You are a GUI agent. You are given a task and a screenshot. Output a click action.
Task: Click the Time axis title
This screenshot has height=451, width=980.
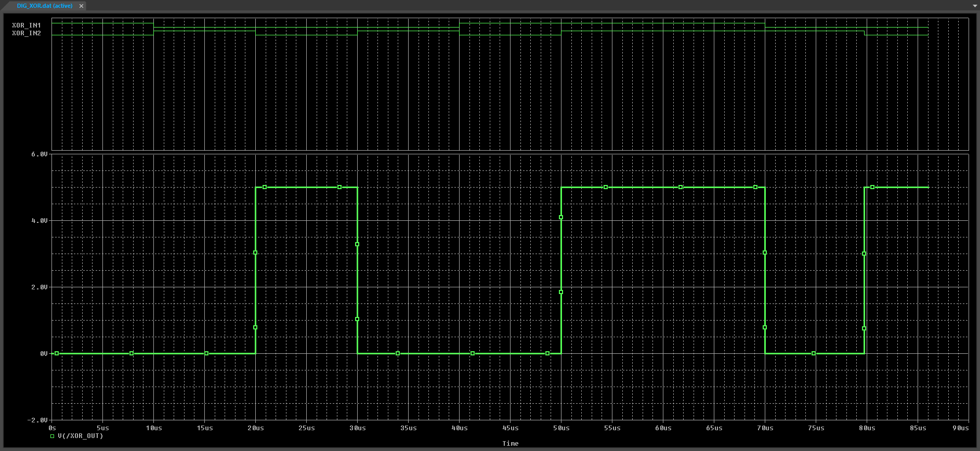pyautogui.click(x=510, y=444)
